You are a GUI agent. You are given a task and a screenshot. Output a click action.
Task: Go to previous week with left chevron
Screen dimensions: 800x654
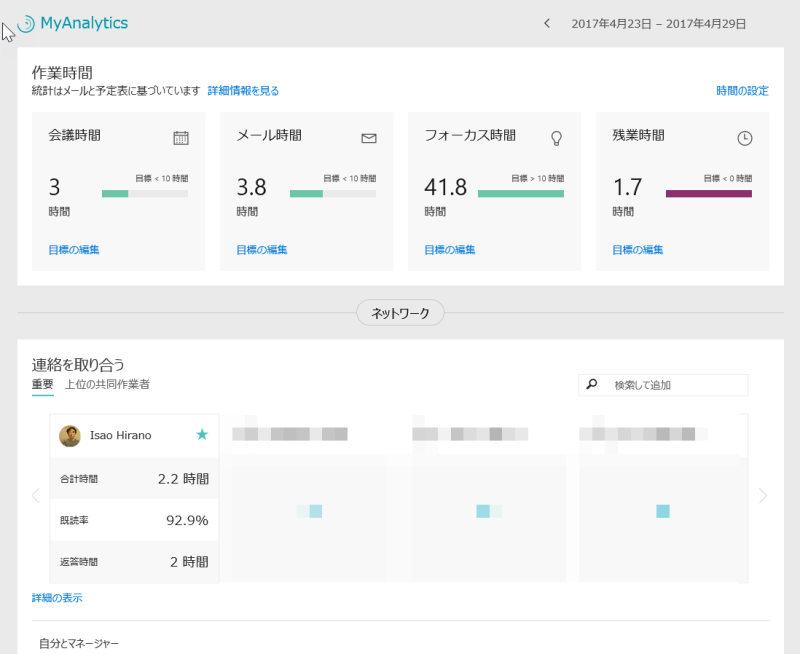pos(547,23)
